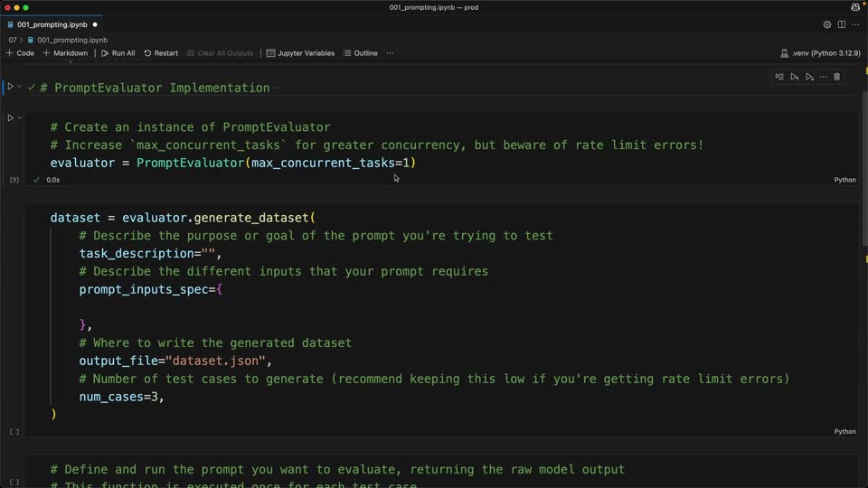868x488 pixels.
Task: Click Run All in notebook toolbar
Action: coord(118,53)
